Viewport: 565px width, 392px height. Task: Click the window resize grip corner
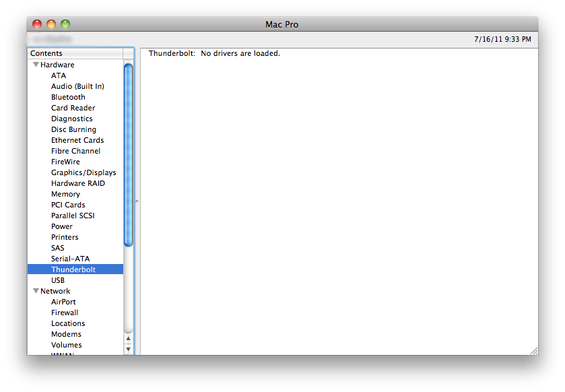tap(534, 351)
